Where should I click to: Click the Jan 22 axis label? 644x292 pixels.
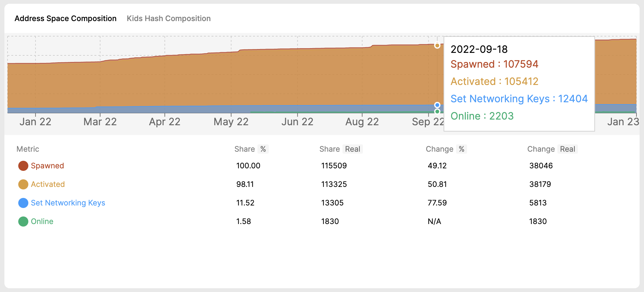coord(36,122)
